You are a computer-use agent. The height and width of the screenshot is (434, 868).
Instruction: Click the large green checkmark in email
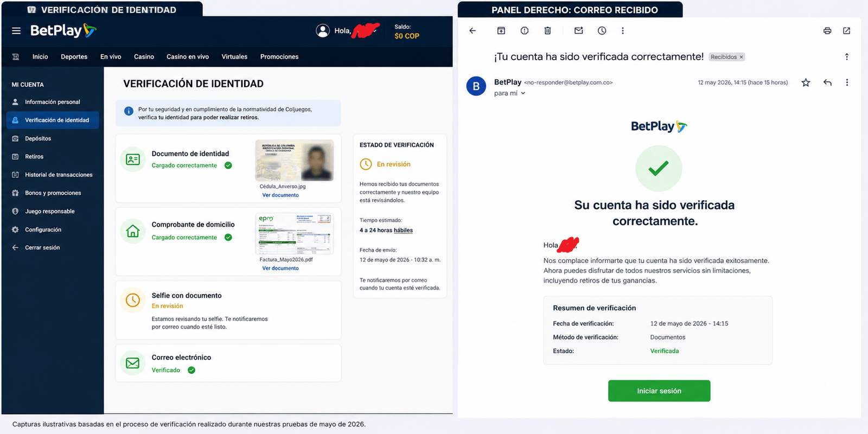[x=659, y=169]
